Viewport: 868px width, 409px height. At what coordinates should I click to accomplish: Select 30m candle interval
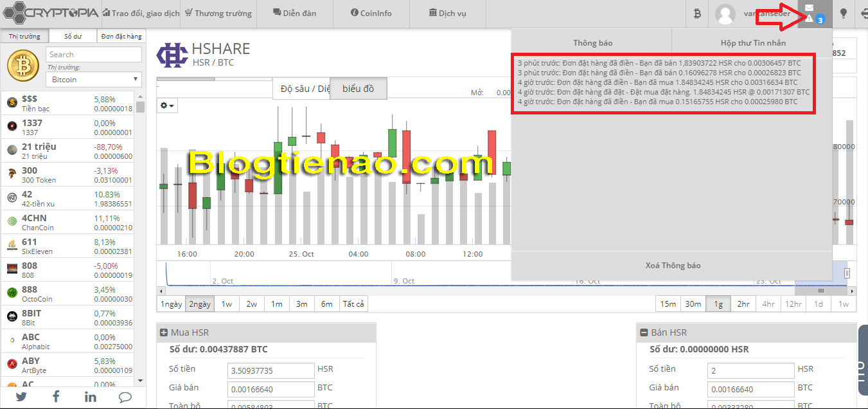(693, 304)
